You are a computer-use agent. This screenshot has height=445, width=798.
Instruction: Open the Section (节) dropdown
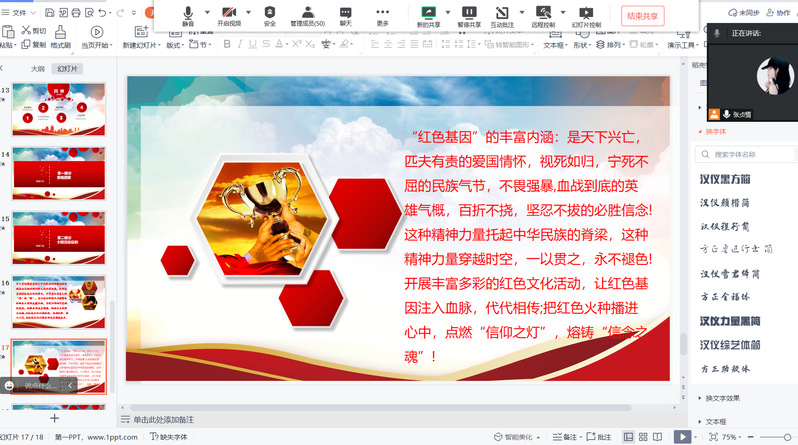(x=200, y=45)
